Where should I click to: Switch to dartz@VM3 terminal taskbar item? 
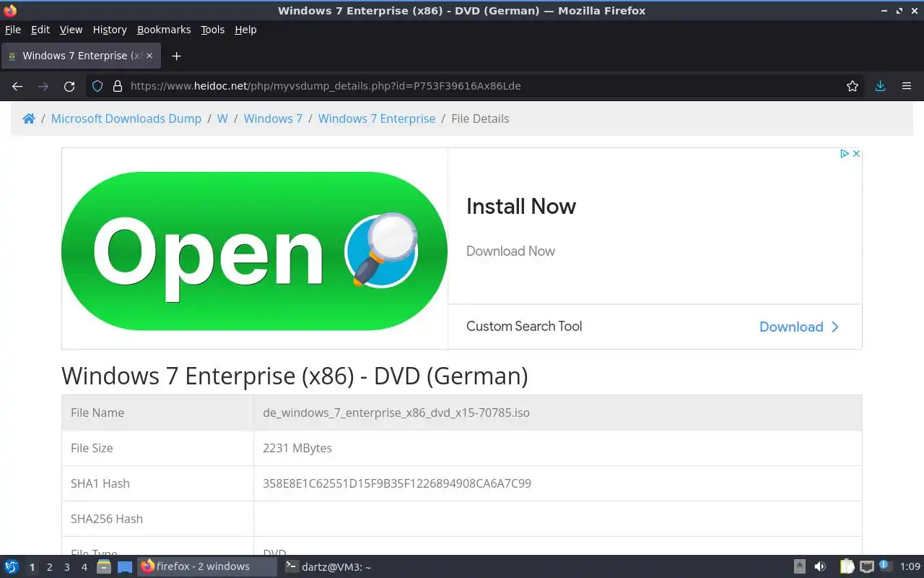click(x=328, y=567)
